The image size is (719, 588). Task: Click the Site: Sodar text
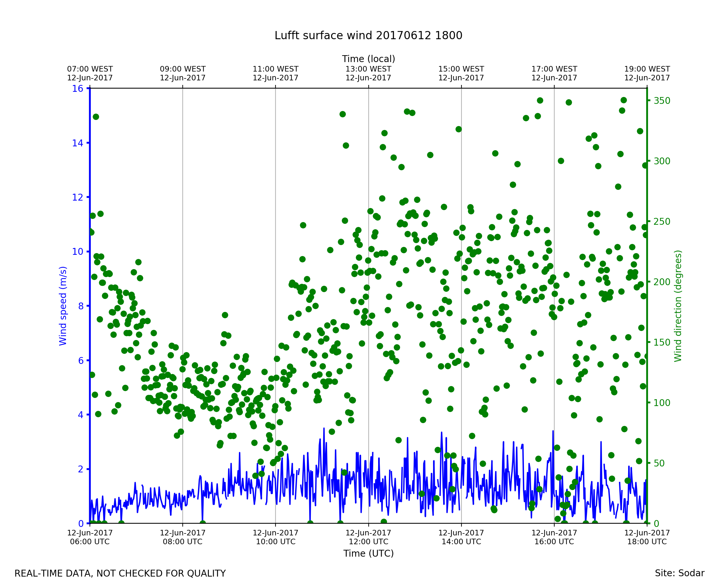679,573
